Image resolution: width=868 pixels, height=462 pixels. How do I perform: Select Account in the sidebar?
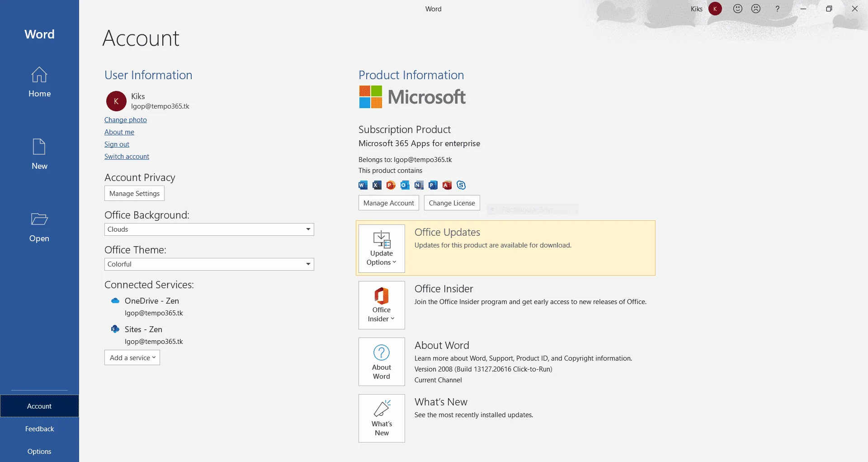click(x=39, y=406)
